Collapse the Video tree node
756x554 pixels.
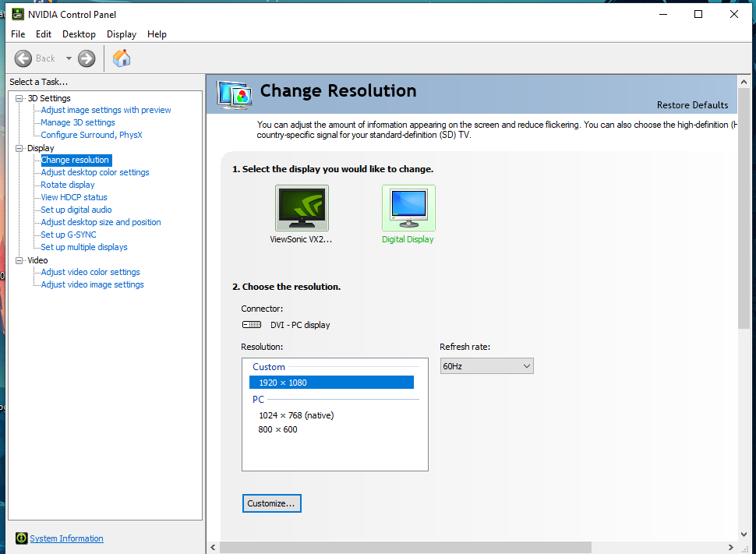(x=19, y=260)
